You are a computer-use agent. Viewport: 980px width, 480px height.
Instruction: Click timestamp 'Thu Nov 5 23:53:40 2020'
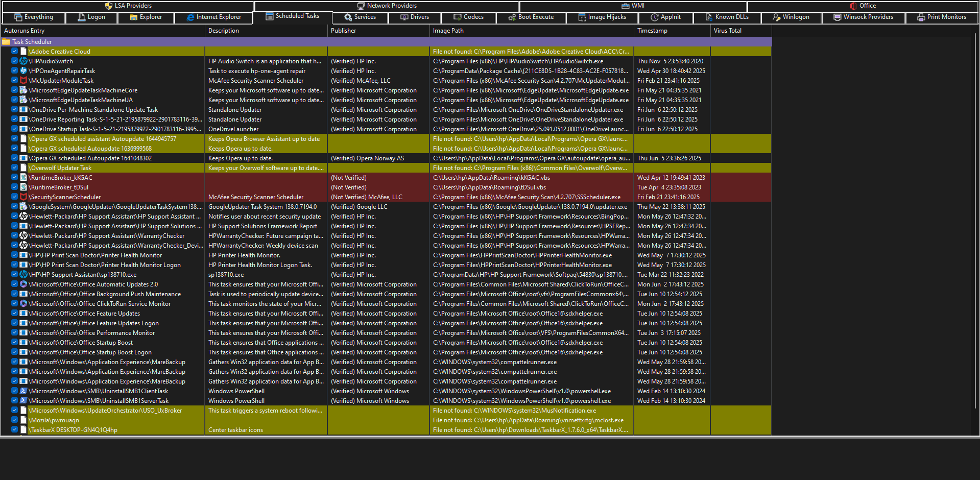(x=670, y=61)
